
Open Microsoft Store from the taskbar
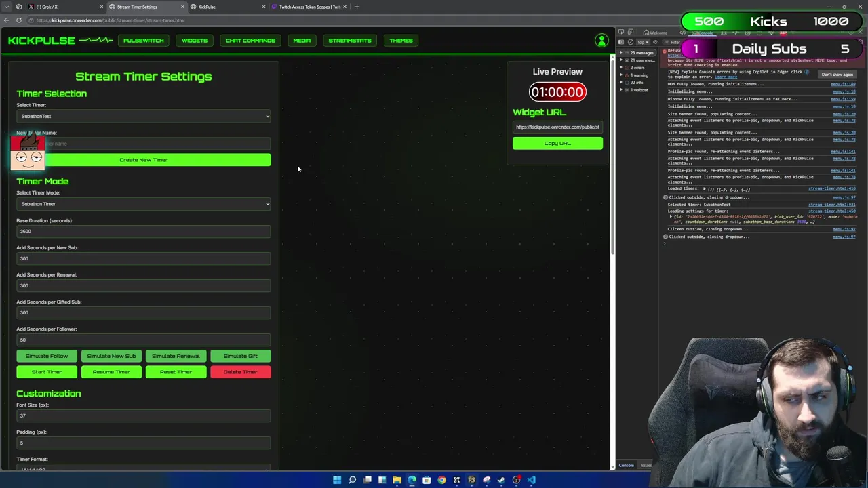click(427, 480)
